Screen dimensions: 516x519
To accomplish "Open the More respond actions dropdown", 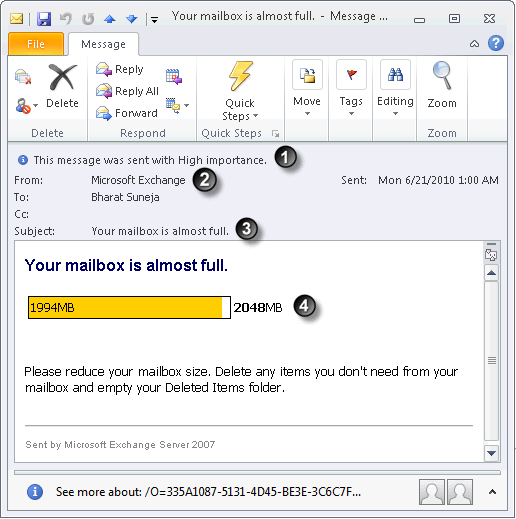I will [x=178, y=106].
